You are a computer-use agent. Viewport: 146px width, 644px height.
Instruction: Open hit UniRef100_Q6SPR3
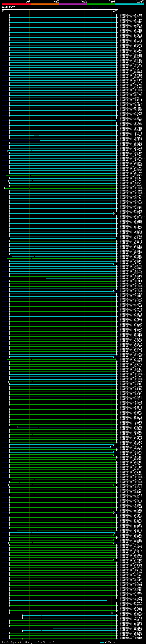tap(131, 15)
